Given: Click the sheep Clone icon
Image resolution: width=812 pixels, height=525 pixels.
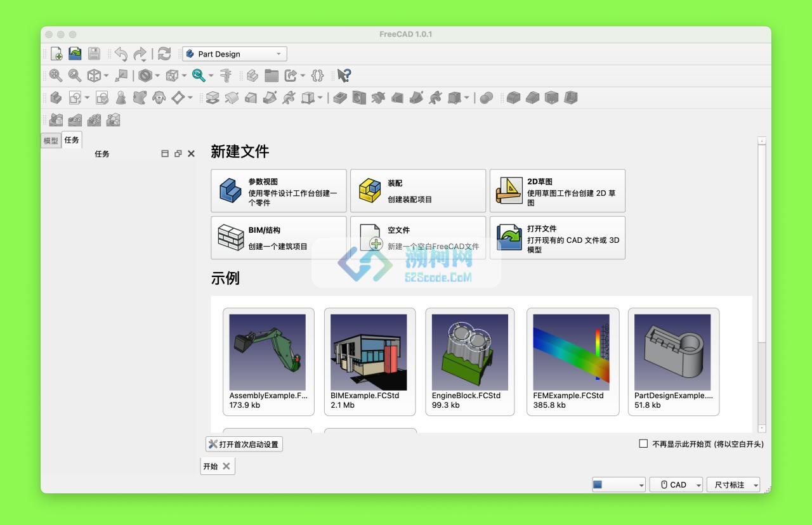Looking at the screenshot, I should pyautogui.click(x=159, y=98).
